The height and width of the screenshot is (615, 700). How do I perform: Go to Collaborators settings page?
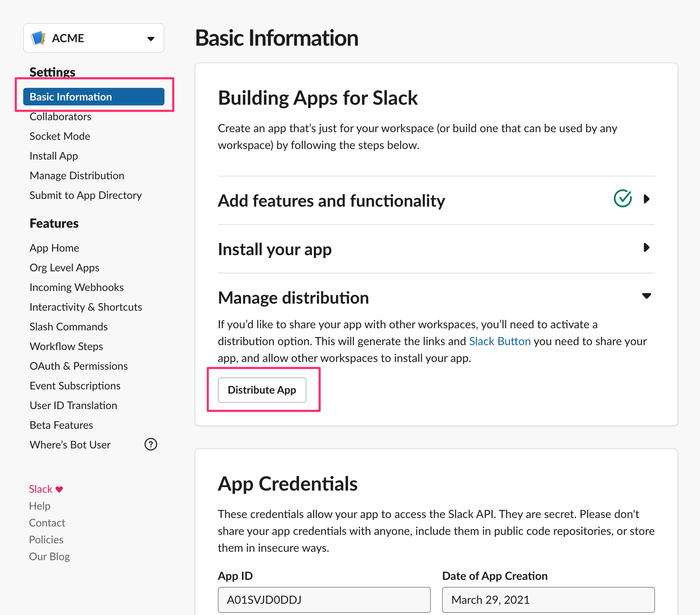[60, 117]
